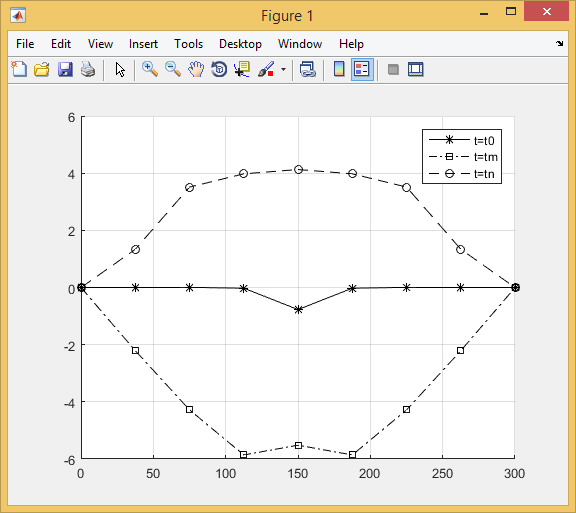This screenshot has width=576, height=513.
Task: Enable the Rotate 3D tool
Action: 219,69
